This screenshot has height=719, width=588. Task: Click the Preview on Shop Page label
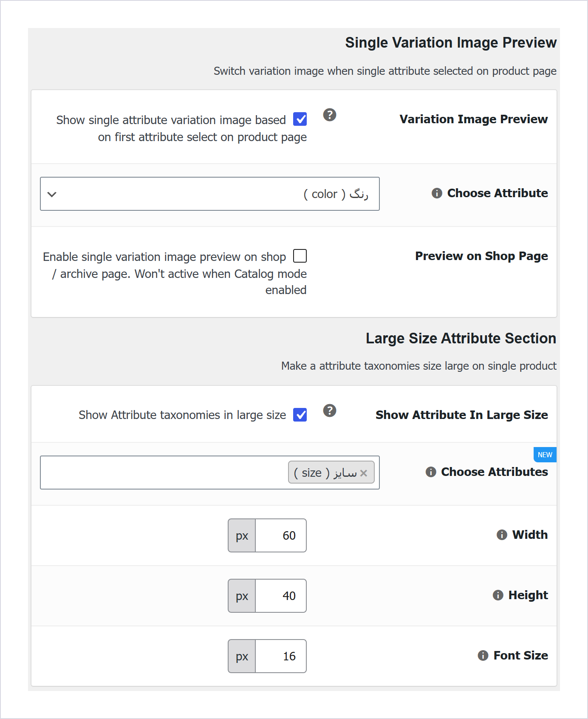[481, 256]
